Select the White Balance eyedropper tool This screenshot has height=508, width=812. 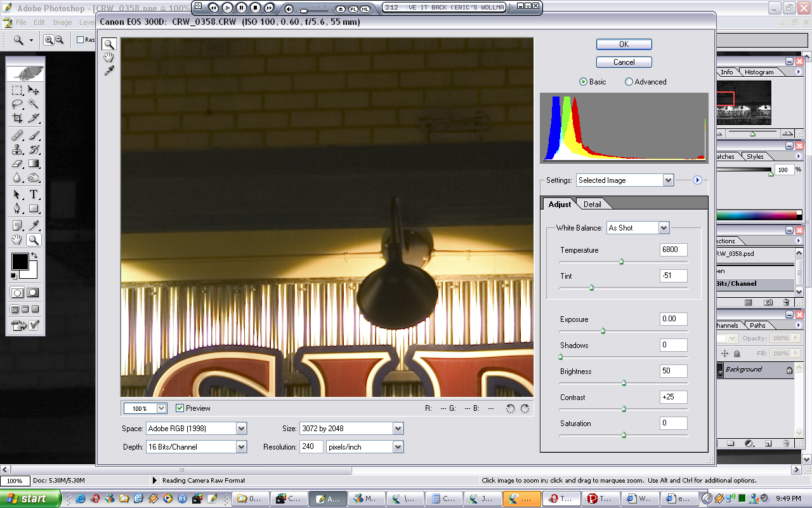coord(109,71)
